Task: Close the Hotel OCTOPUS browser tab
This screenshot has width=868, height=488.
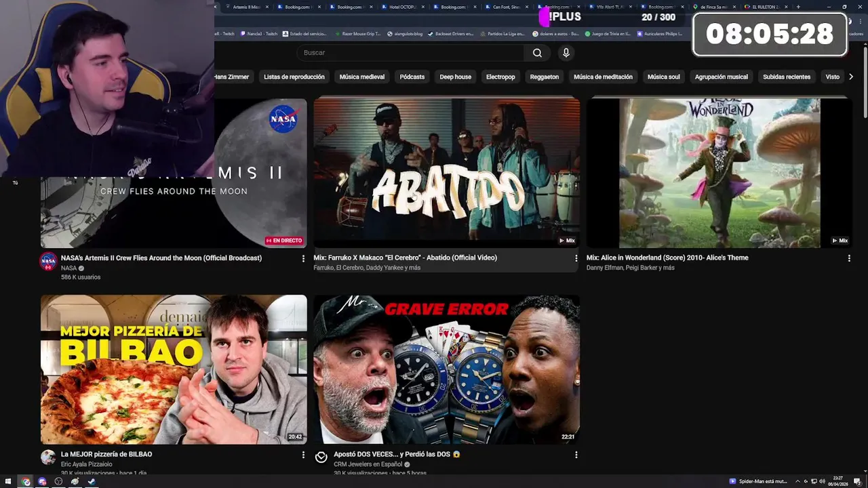Action: (x=424, y=7)
